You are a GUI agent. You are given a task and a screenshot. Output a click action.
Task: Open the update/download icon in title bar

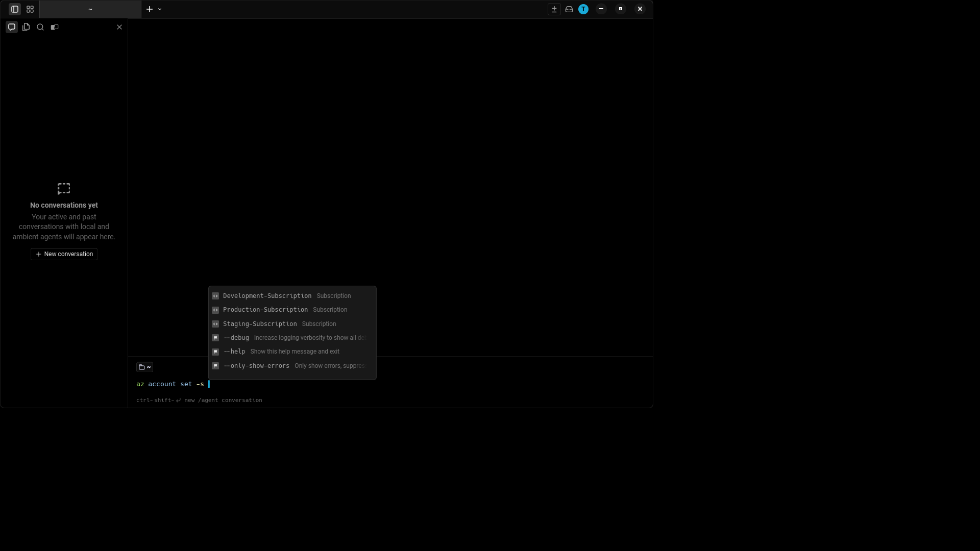tap(554, 9)
